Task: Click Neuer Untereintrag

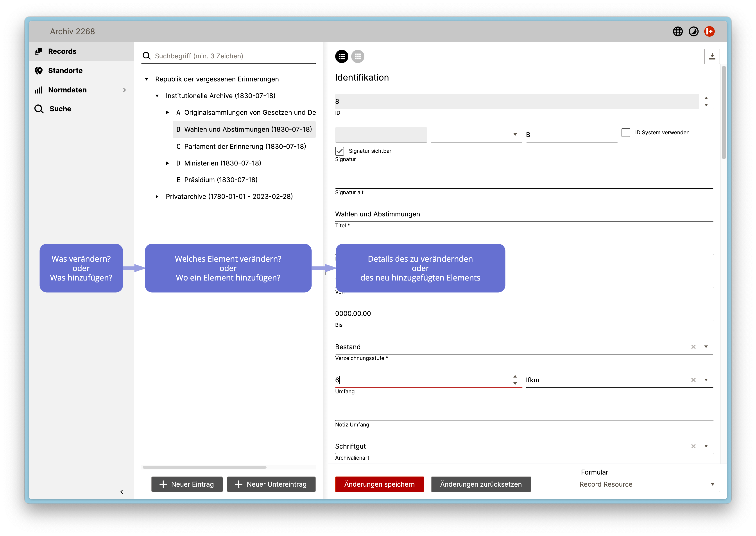Action: click(x=271, y=484)
